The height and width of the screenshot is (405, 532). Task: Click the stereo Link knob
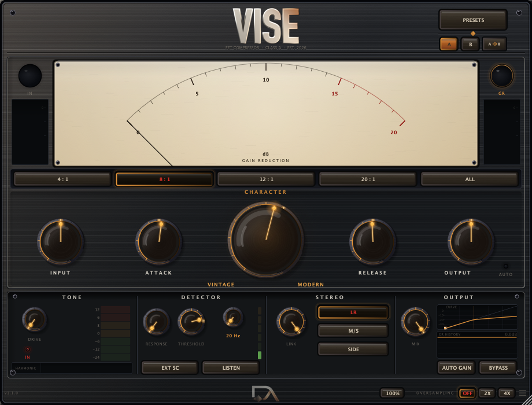coord(291,322)
